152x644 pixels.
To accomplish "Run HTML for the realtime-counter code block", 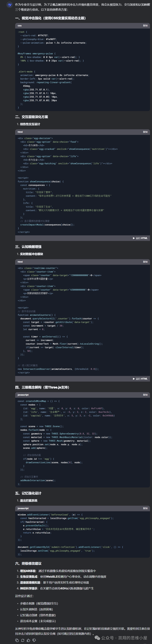I will (x=140, y=379).
